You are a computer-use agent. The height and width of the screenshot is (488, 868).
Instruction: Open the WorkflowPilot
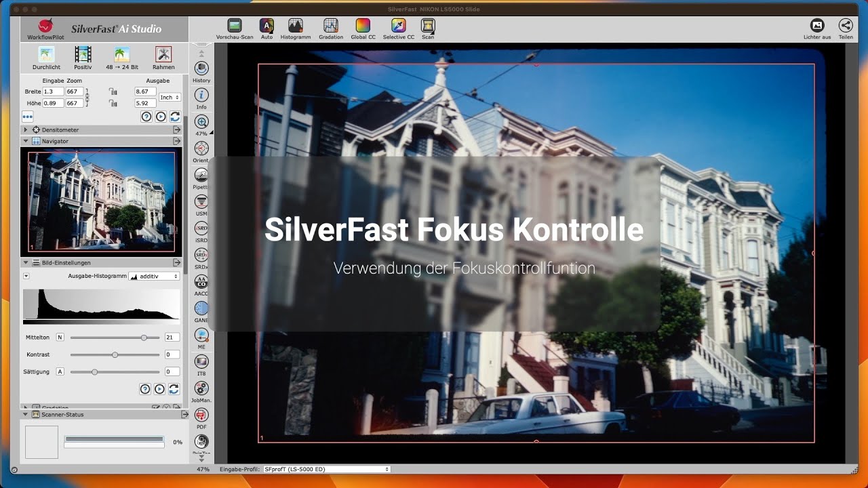45,28
